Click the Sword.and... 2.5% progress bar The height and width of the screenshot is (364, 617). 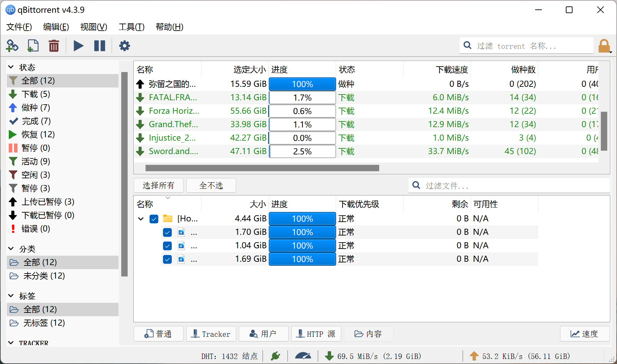coord(302,151)
